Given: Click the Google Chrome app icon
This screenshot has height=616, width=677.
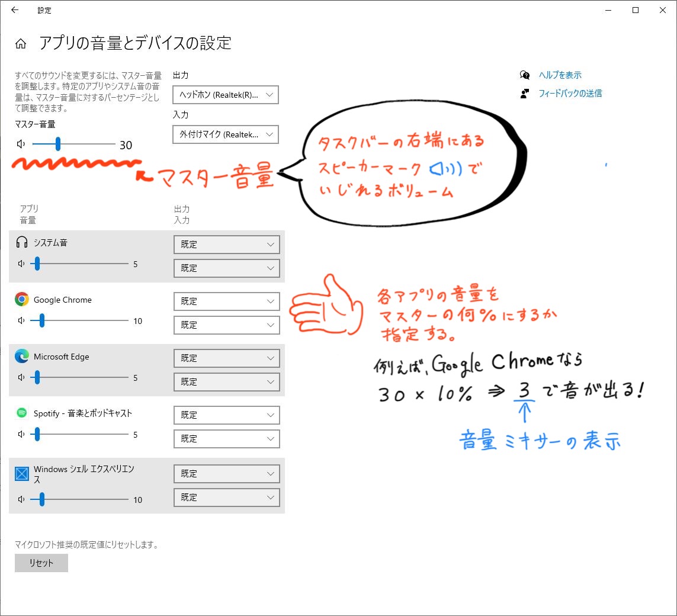Looking at the screenshot, I should (23, 300).
